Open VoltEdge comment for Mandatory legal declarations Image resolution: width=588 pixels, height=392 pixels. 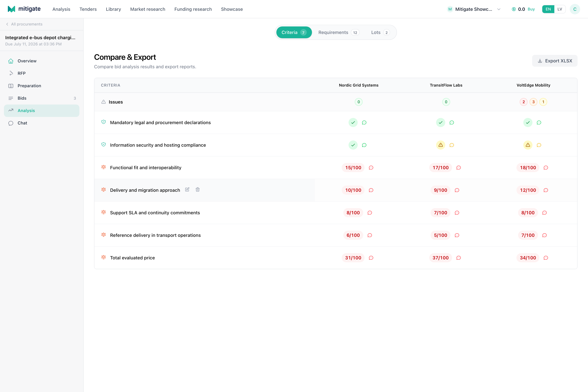point(539,122)
